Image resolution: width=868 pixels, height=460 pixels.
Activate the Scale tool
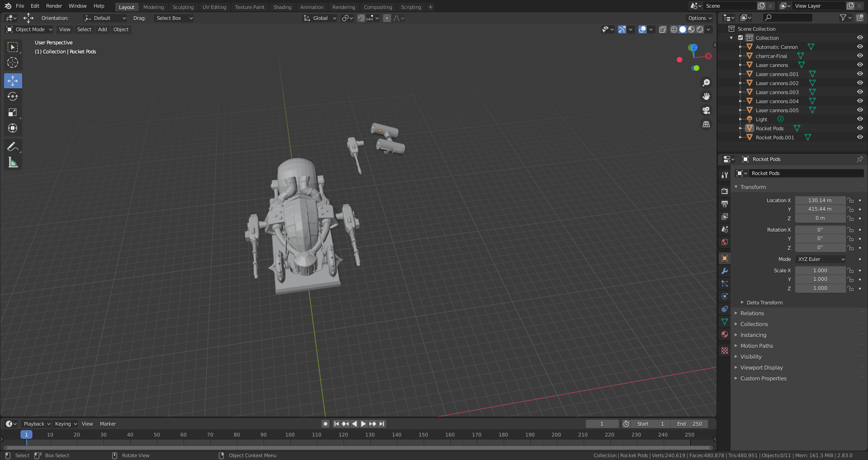(13, 113)
